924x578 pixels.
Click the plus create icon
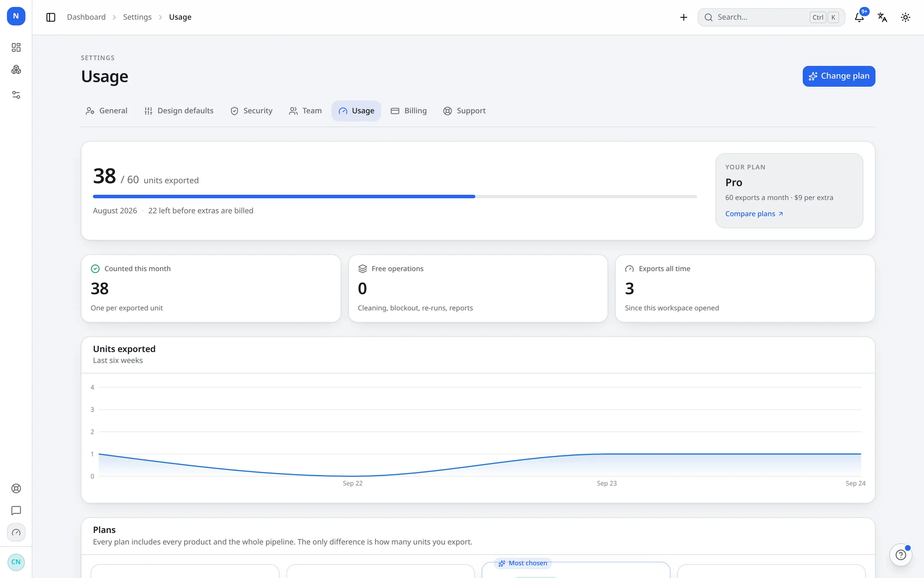tap(684, 17)
